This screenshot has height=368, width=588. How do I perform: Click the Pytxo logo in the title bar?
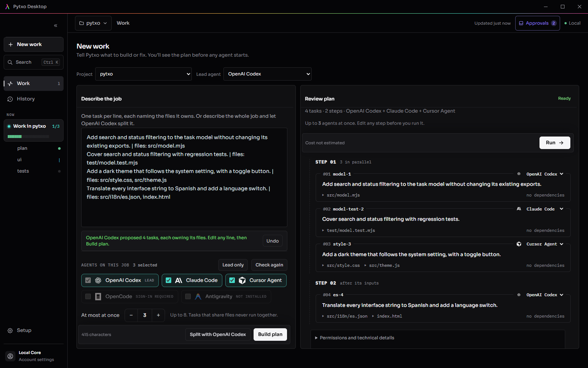(x=7, y=7)
